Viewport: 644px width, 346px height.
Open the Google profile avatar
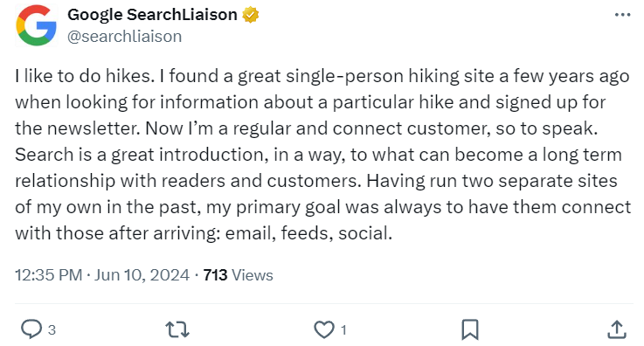36,25
